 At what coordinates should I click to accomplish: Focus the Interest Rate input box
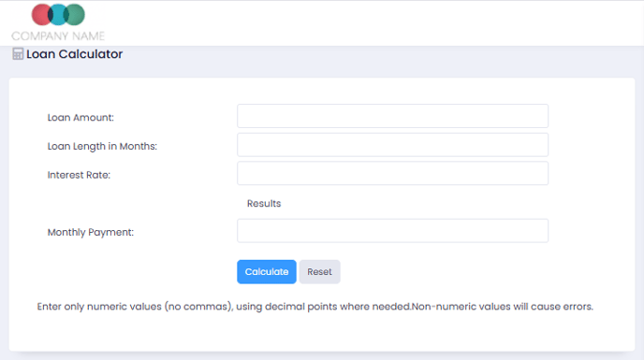[x=392, y=173]
